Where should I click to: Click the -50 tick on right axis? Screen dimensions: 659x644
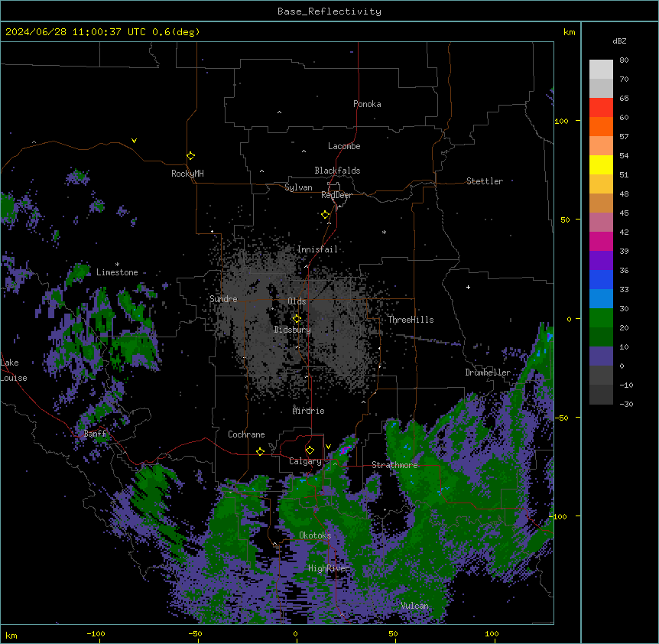(x=562, y=418)
